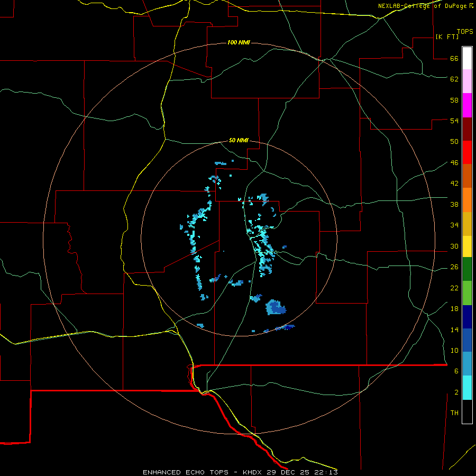Click the 'TOPS' legend heading

click(465, 31)
